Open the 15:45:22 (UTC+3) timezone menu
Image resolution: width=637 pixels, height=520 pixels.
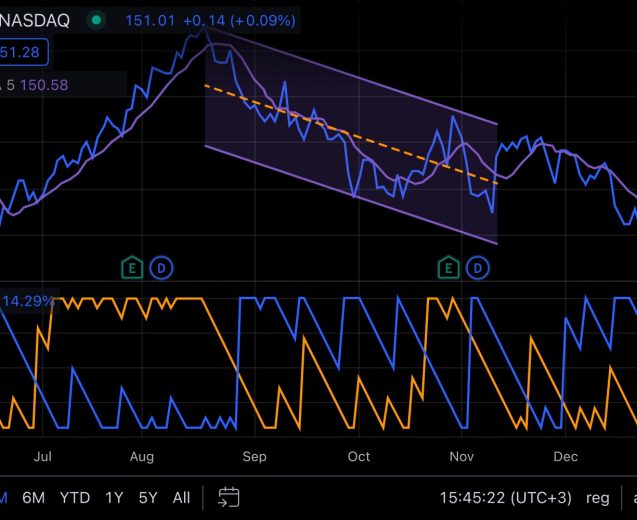(x=506, y=498)
